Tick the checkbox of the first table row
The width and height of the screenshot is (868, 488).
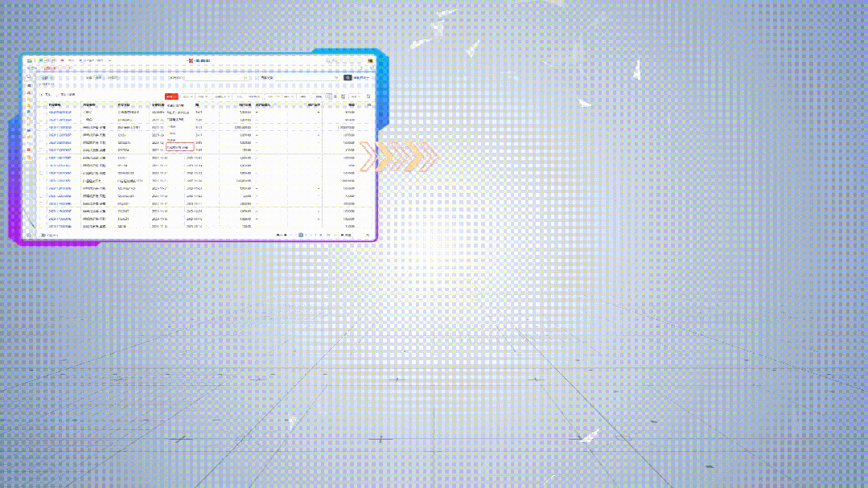point(42,113)
